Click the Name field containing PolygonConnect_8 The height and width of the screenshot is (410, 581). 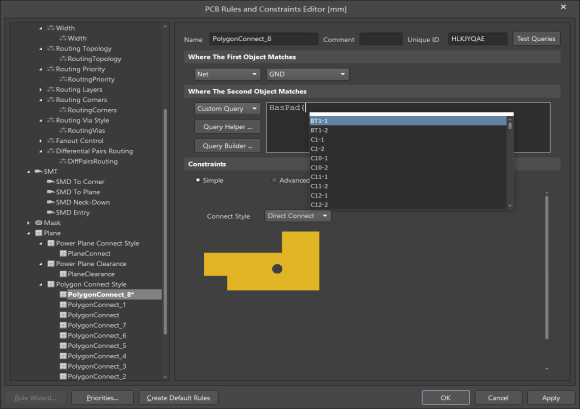264,39
